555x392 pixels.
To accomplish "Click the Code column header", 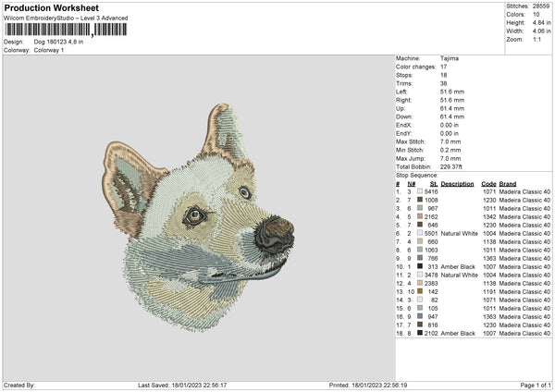I will point(488,182).
